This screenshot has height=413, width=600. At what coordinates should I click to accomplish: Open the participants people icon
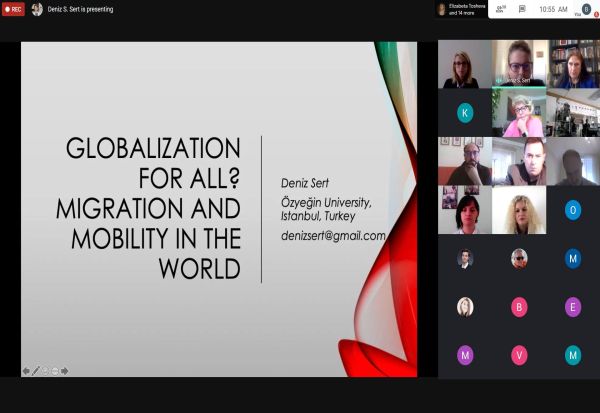[x=499, y=9]
